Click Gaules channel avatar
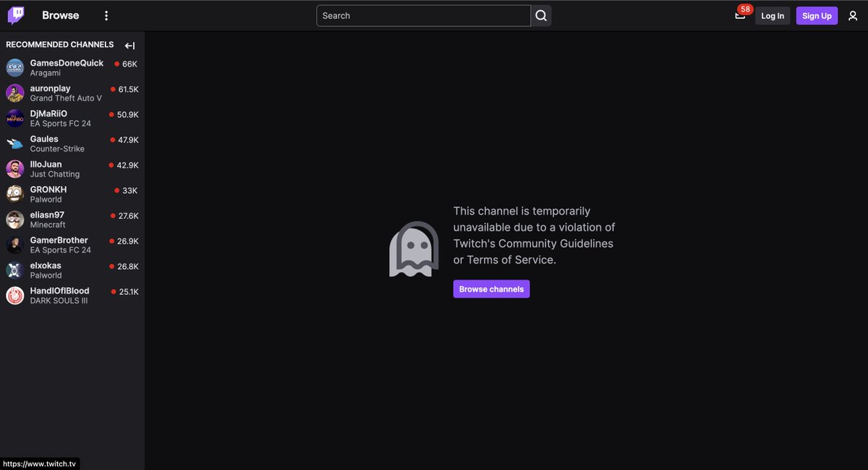The width and height of the screenshot is (868, 470). pyautogui.click(x=15, y=144)
